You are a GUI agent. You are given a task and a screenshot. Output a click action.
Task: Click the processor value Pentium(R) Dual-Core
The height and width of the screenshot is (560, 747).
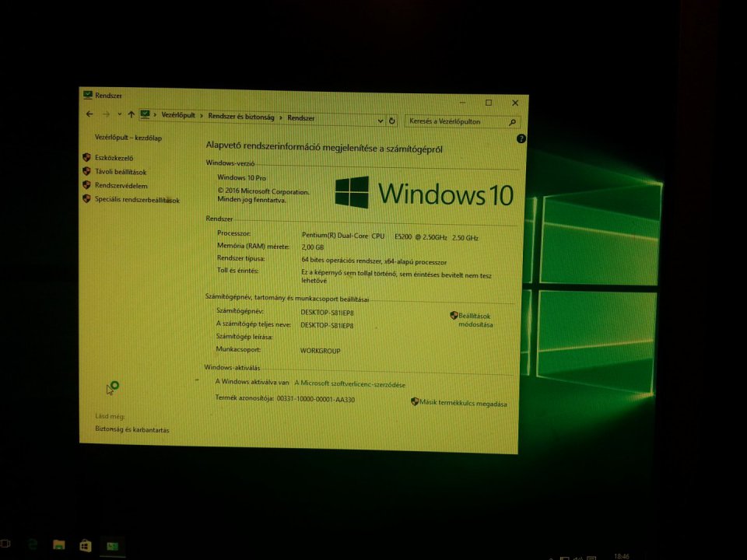click(x=390, y=236)
